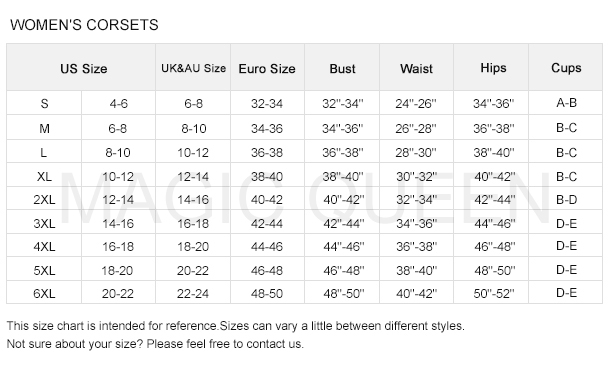The image size is (610, 369).
Task: Click the Hips column header
Action: [491, 68]
